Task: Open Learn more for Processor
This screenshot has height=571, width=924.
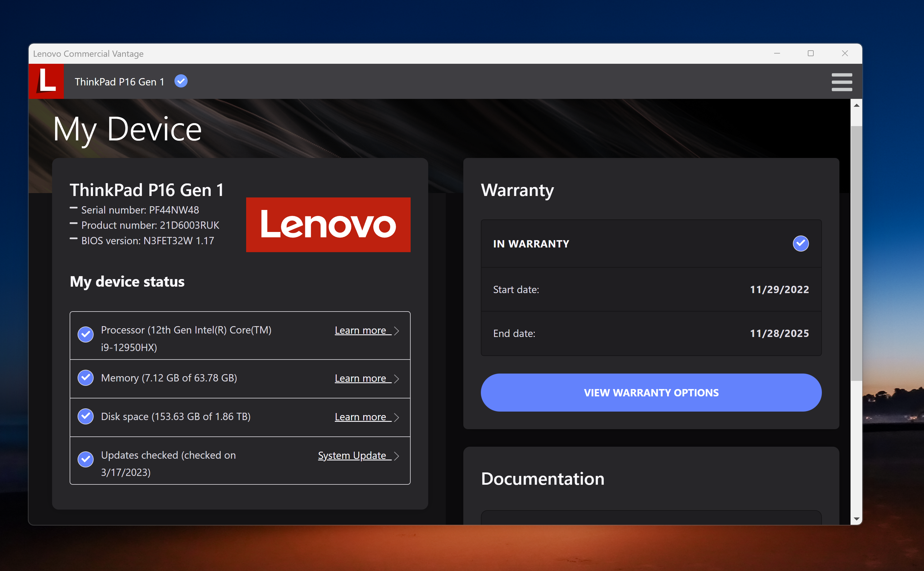Action: coord(360,331)
